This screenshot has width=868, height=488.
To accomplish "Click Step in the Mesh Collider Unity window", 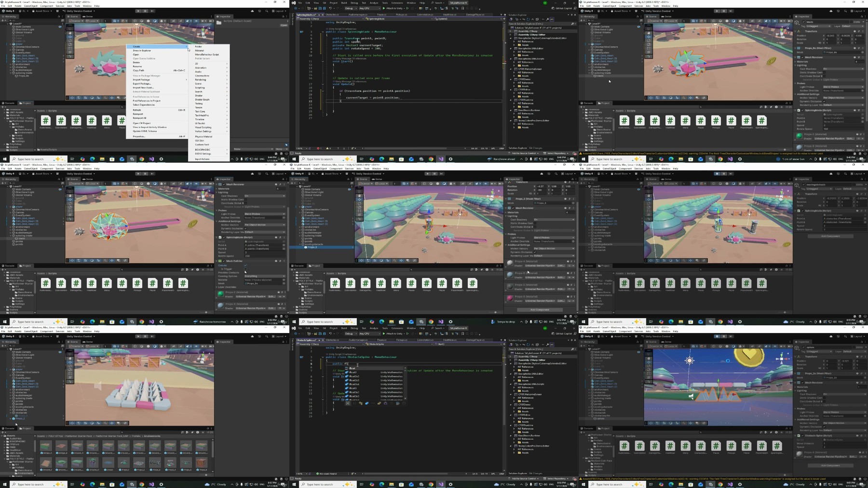I will click(x=151, y=174).
